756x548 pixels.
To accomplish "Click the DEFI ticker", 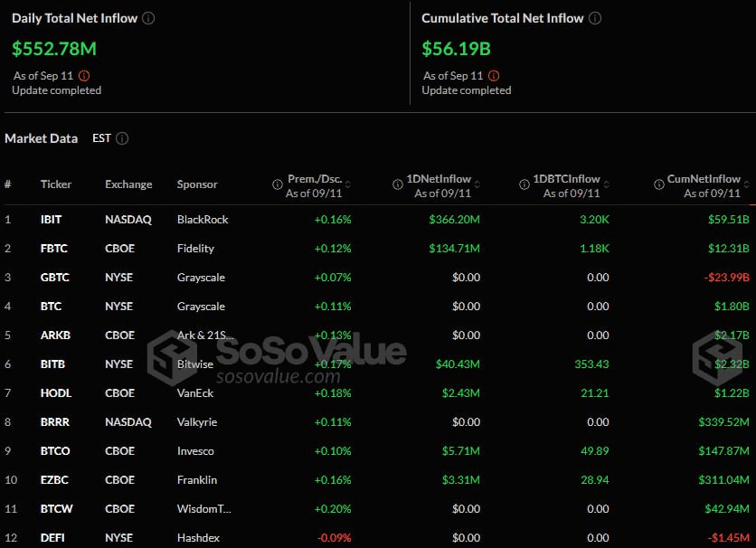I will pyautogui.click(x=52, y=537).
